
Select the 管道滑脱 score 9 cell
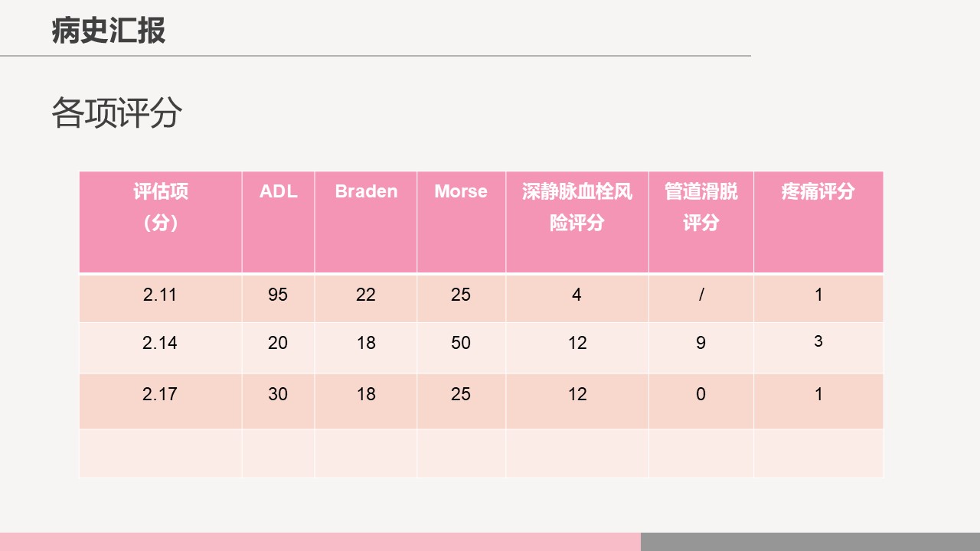tap(701, 343)
